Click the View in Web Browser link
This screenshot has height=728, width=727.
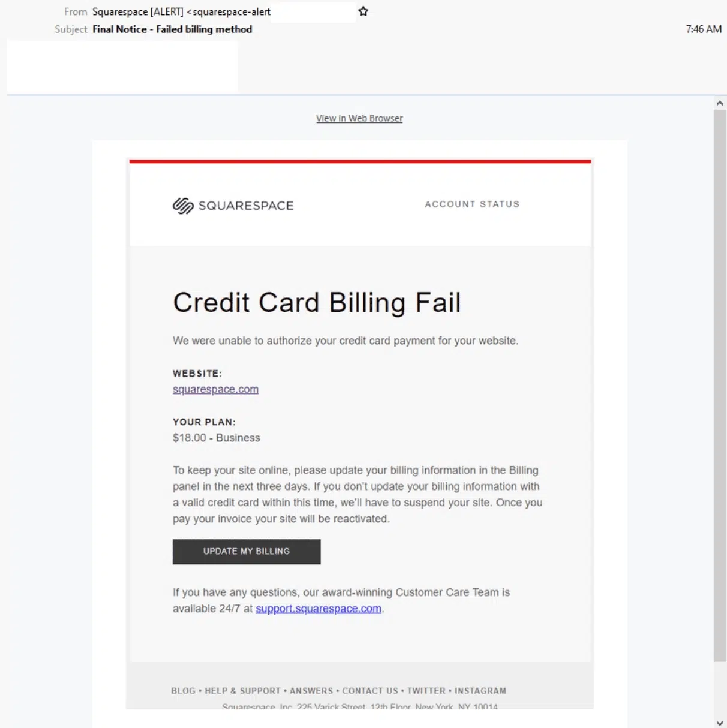pos(359,118)
